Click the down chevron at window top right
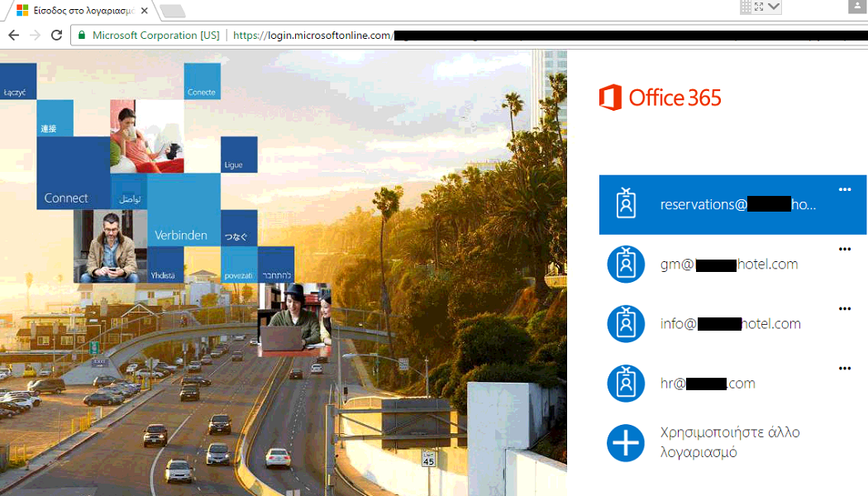 click(x=774, y=7)
